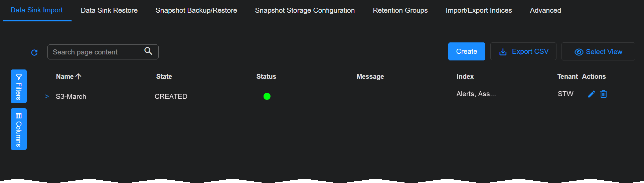The image size is (644, 183).
Task: Open the Snapshot Backup/Restore tab
Action: pos(196,10)
